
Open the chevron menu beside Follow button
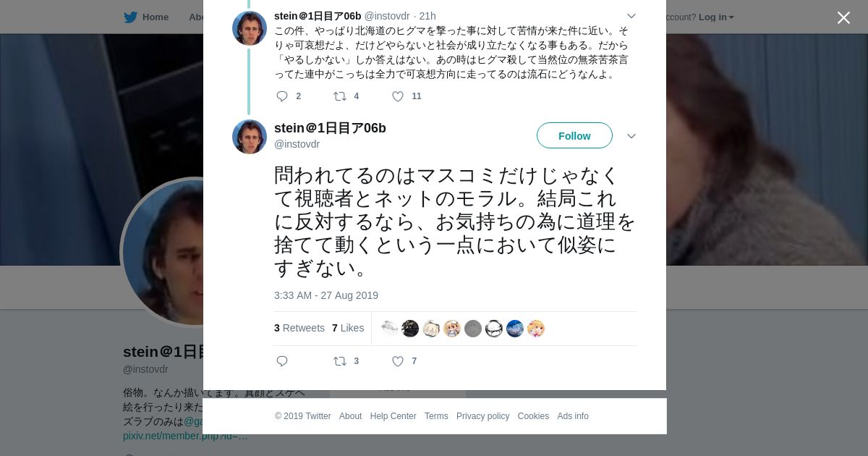click(631, 136)
